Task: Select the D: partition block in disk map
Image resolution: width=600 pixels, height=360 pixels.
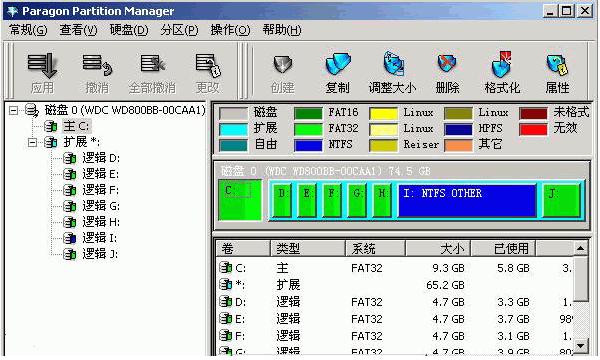Action: (282, 200)
